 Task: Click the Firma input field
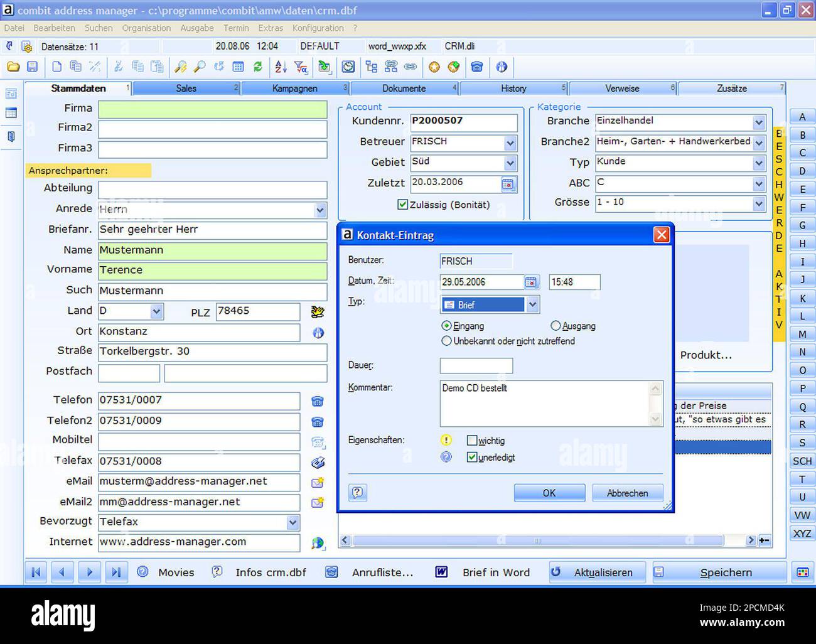click(x=213, y=109)
